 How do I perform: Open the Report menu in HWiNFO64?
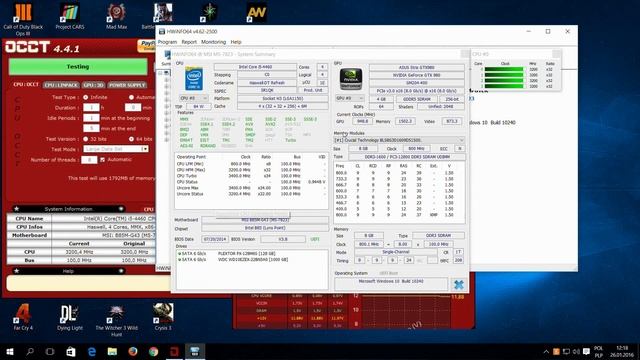pyautogui.click(x=189, y=42)
